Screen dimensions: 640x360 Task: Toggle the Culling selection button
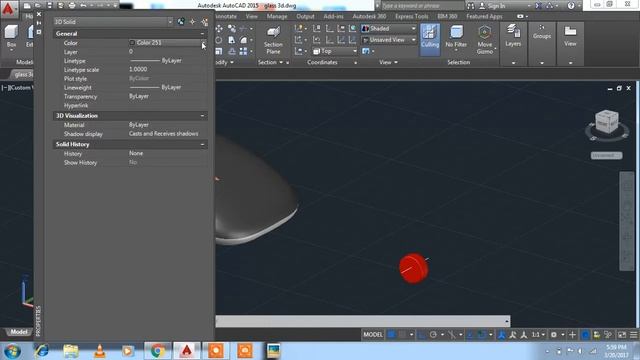tap(430, 39)
